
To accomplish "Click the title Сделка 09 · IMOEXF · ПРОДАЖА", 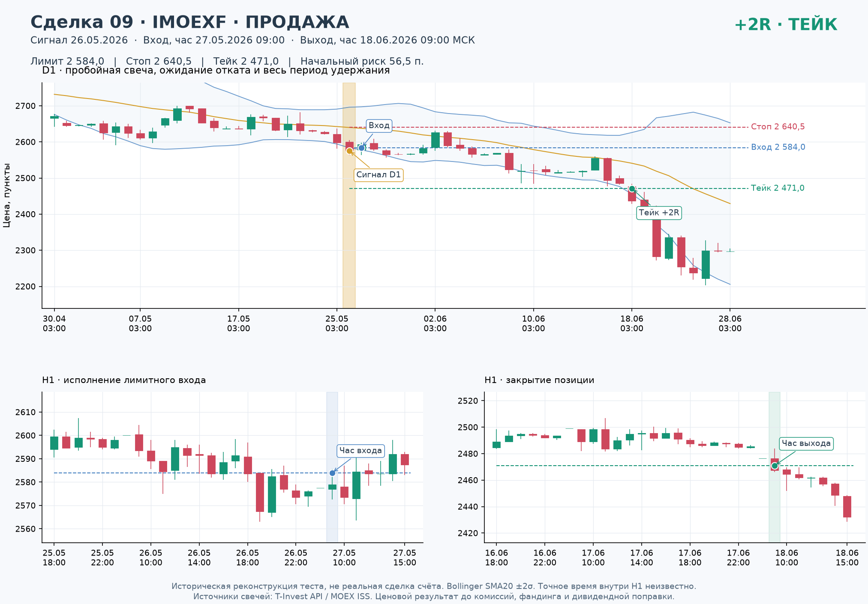I will click(x=190, y=22).
